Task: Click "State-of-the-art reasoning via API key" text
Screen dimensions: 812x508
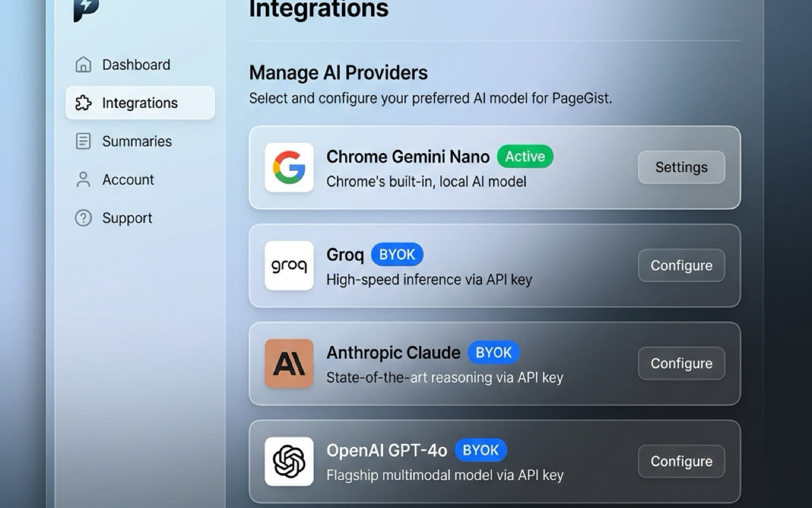Action: tap(445, 377)
